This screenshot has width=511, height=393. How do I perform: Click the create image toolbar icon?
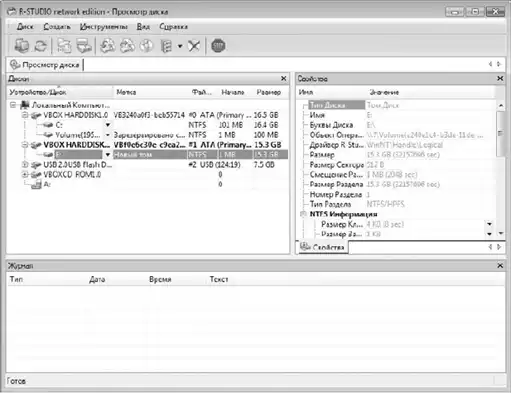pyautogui.click(x=127, y=46)
